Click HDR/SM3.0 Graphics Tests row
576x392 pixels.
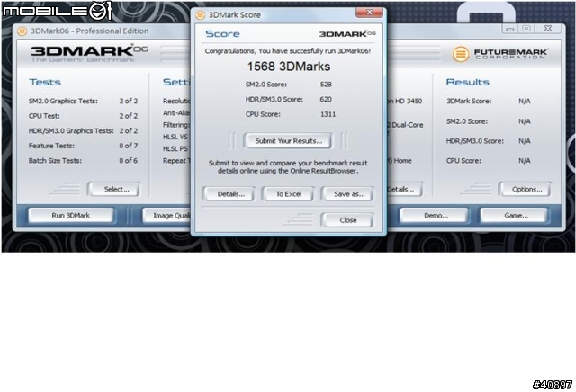click(83, 131)
